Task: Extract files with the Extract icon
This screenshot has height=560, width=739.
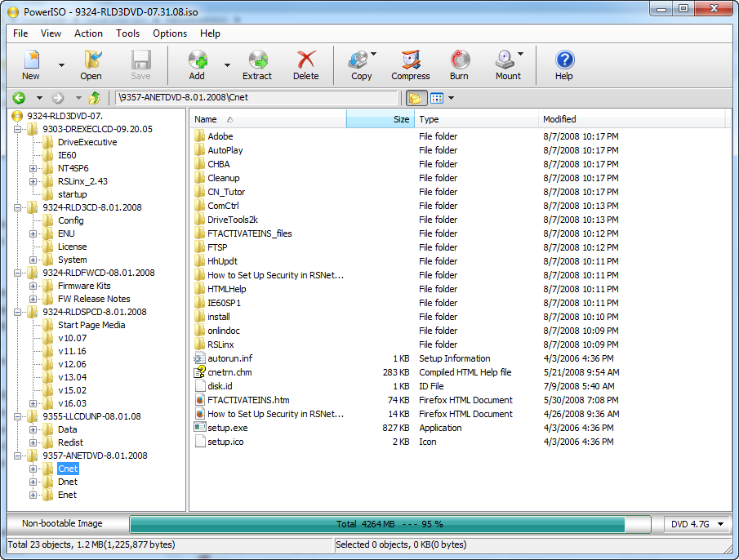Action: pyautogui.click(x=258, y=60)
